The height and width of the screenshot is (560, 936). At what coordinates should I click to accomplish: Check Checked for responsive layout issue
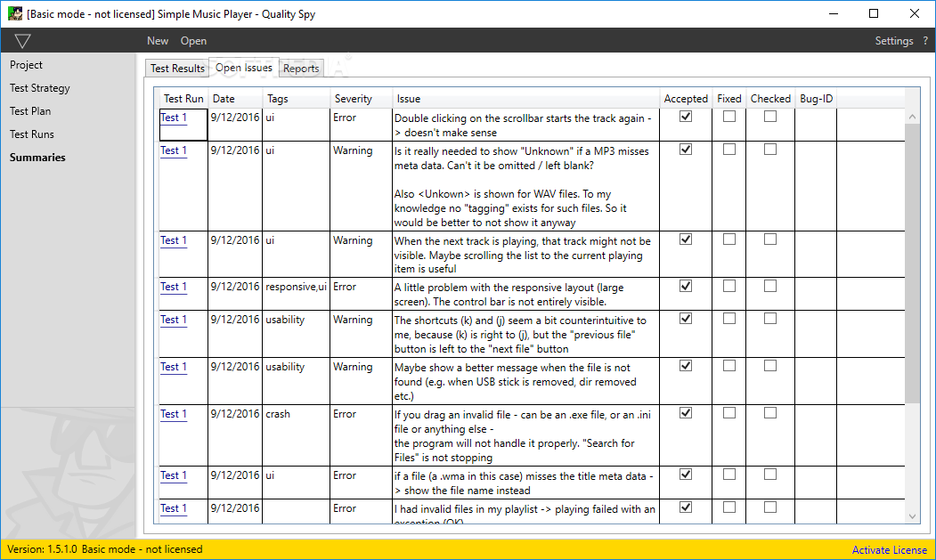[770, 286]
